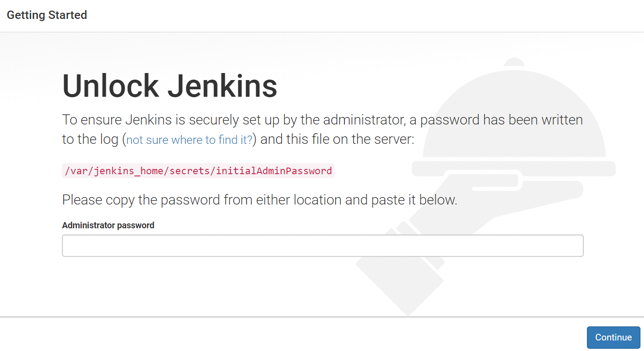This screenshot has height=351, width=644.
Task: Click the "to the log" text before the link
Action: 90,139
